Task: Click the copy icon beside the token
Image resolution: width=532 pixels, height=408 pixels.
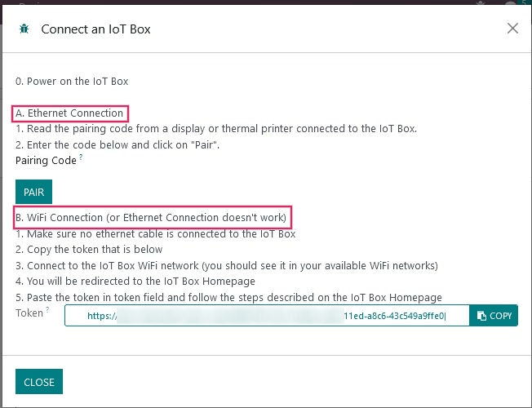Action: click(x=481, y=316)
